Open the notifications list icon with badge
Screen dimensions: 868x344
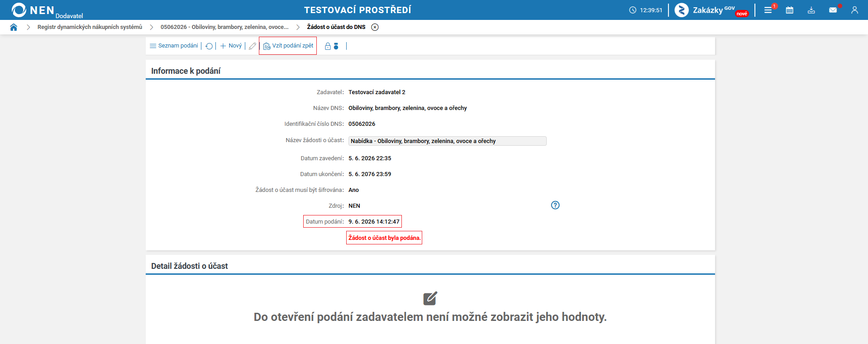768,10
